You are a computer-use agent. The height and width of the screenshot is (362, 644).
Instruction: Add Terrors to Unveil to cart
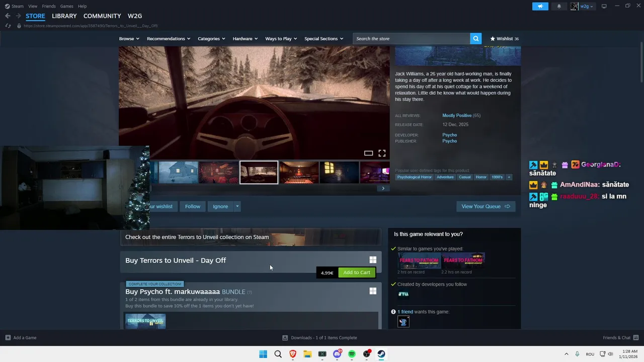coord(357,273)
